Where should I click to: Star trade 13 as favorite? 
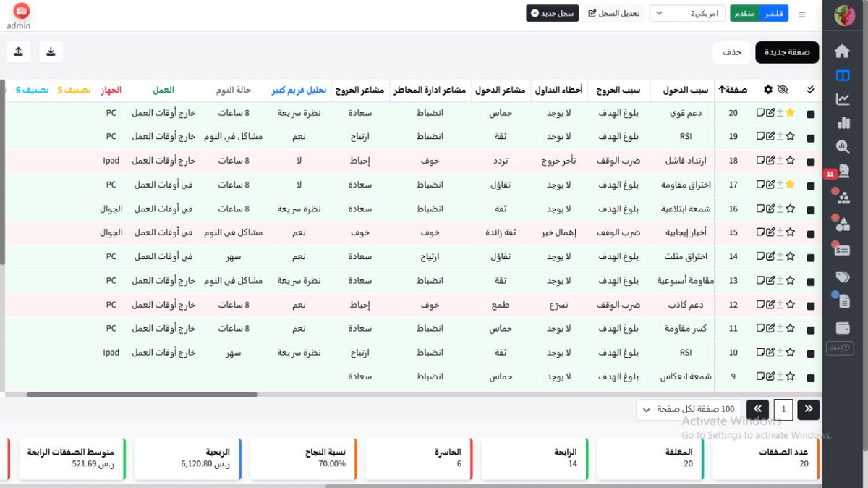tap(790, 280)
